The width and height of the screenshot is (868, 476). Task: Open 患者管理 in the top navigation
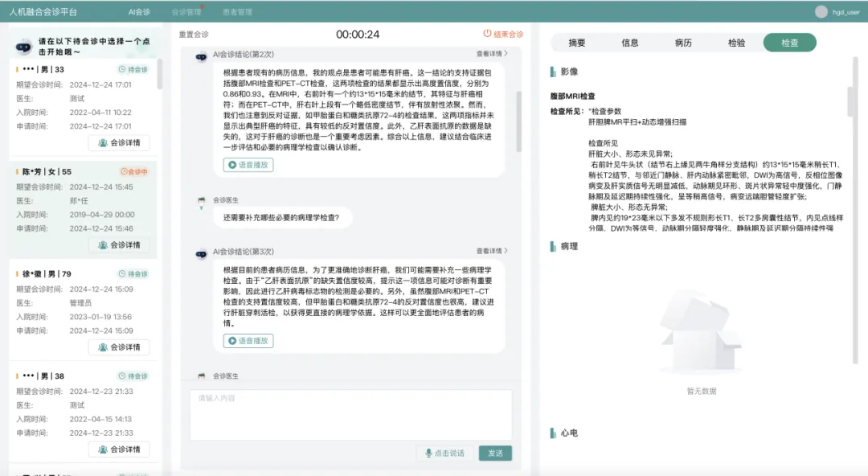[x=237, y=12]
